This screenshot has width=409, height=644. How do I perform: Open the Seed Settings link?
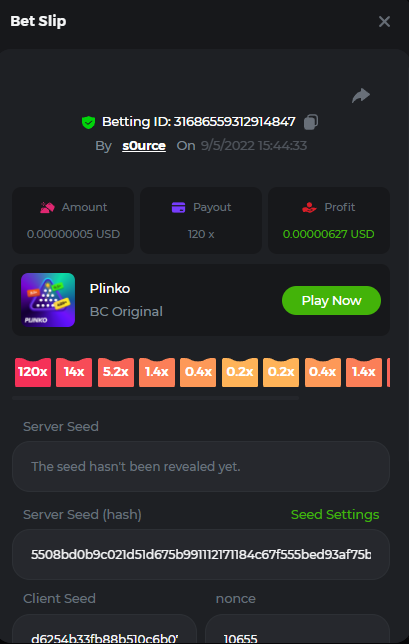click(x=335, y=515)
